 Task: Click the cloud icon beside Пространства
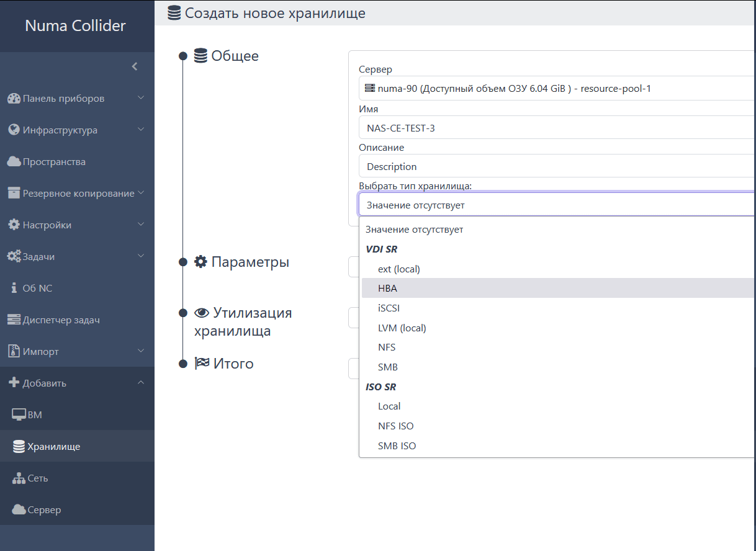tap(14, 162)
